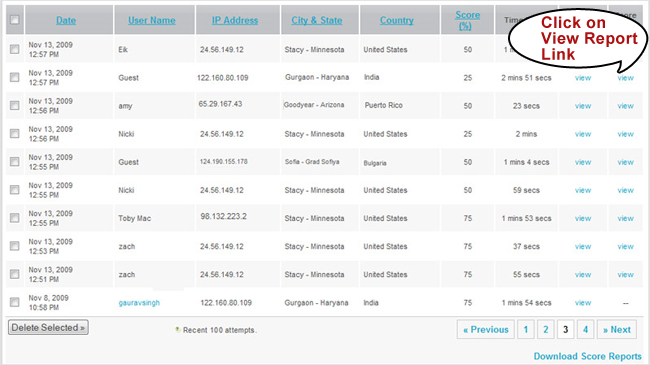The width and height of the screenshot is (650, 365).
Task: Select the Bulgaria country cell
Action: 375,163
